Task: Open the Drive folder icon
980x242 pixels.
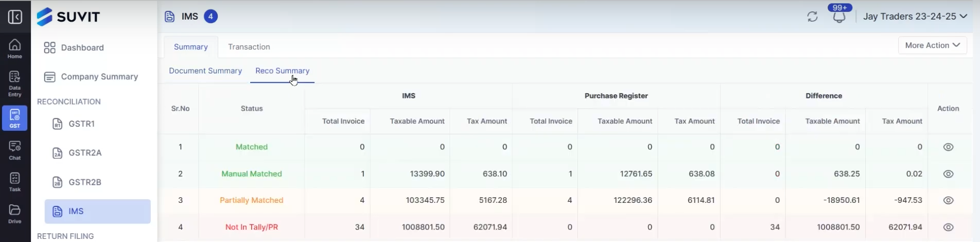Action: click(15, 214)
